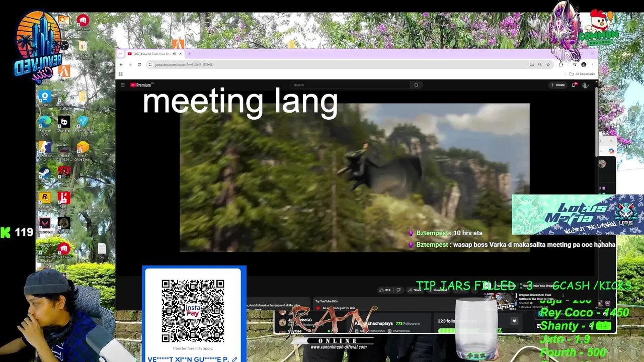Open Counter-Strike 2 desktop shortcut

pyautogui.click(x=45, y=151)
